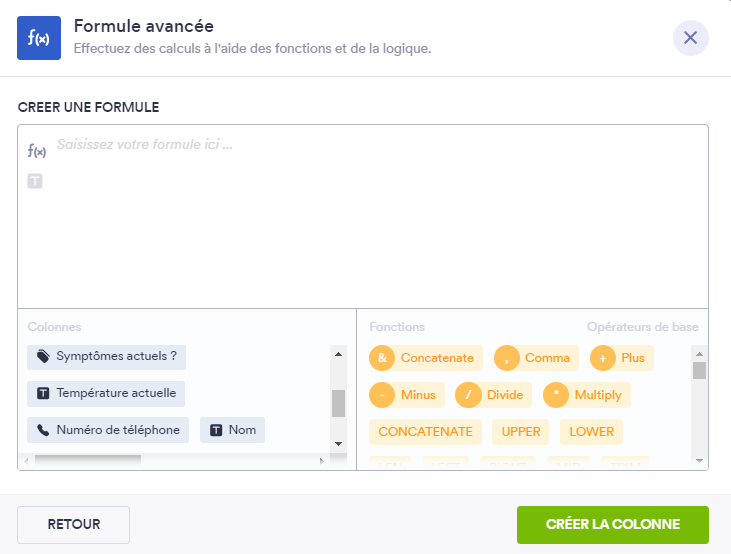This screenshot has height=554, width=731.
Task: Insert the LOWER function
Action: coord(591,432)
